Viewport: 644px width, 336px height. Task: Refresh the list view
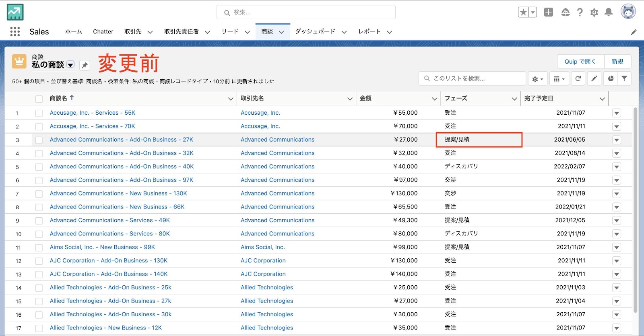578,78
